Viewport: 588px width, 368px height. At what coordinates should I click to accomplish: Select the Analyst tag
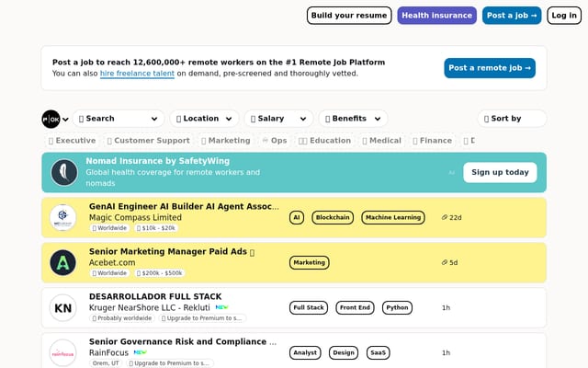[x=305, y=352]
